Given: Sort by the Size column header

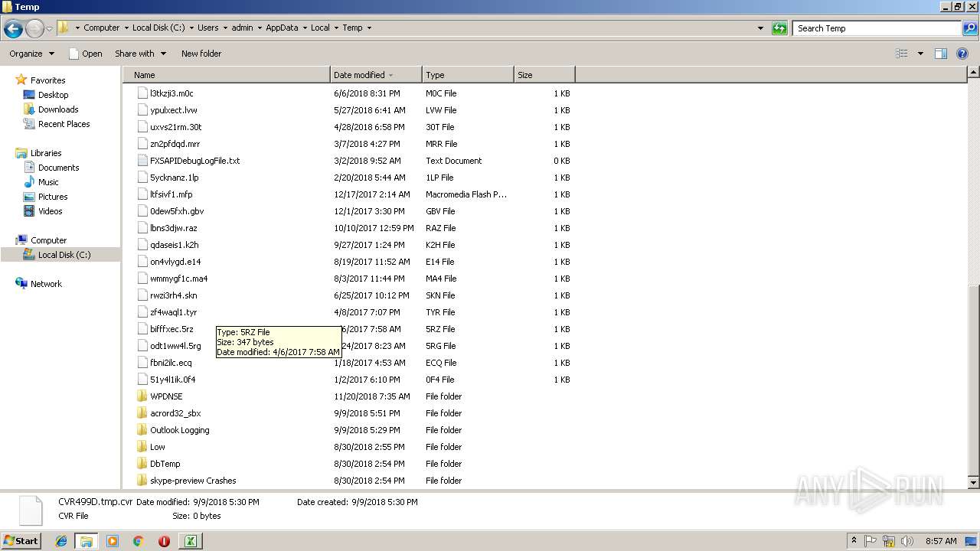Looking at the screenshot, I should (544, 75).
